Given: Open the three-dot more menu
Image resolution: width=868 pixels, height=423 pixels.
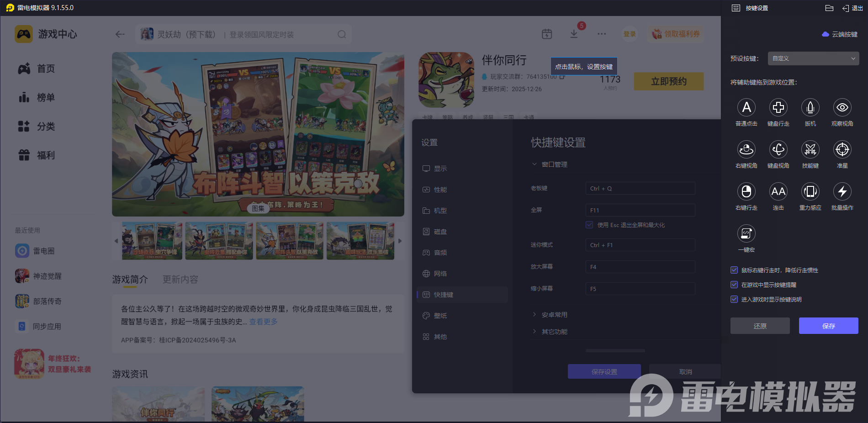Looking at the screenshot, I should pos(602,34).
